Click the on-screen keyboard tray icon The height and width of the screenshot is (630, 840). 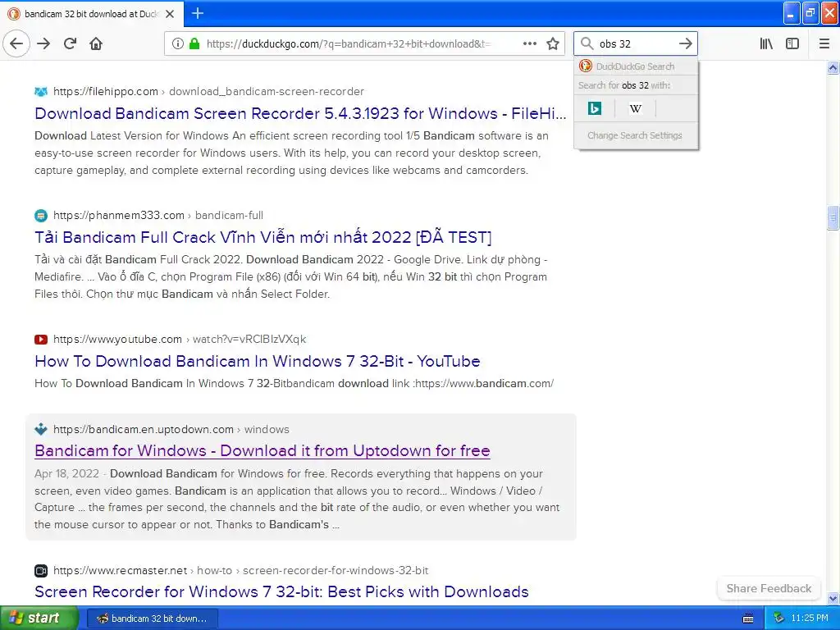(748, 619)
